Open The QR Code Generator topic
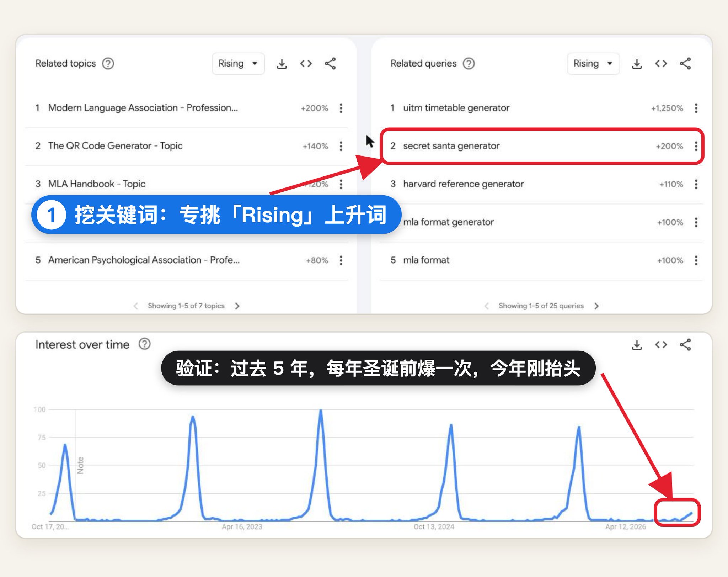This screenshot has width=728, height=577. (x=115, y=146)
